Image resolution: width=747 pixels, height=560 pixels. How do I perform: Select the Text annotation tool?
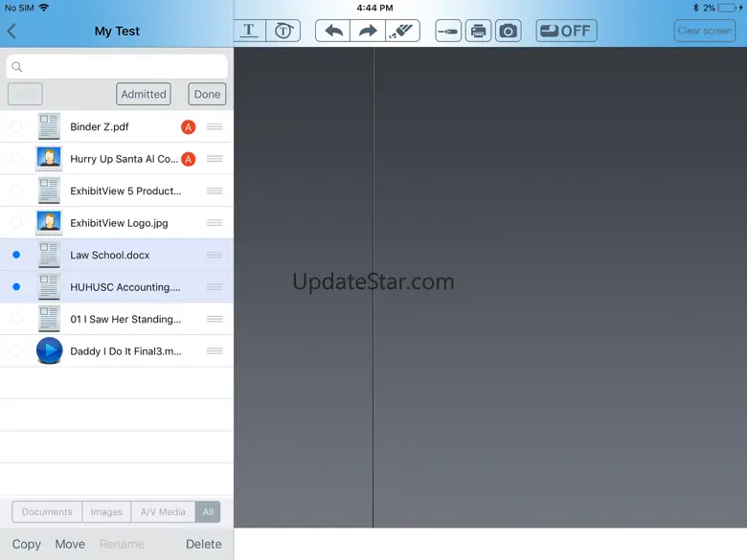(249, 31)
